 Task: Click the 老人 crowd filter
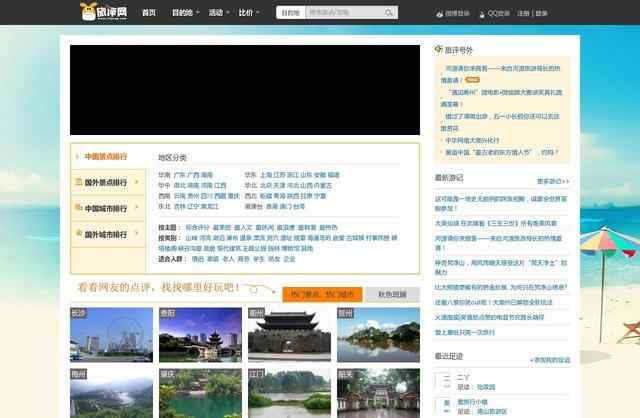point(228,259)
